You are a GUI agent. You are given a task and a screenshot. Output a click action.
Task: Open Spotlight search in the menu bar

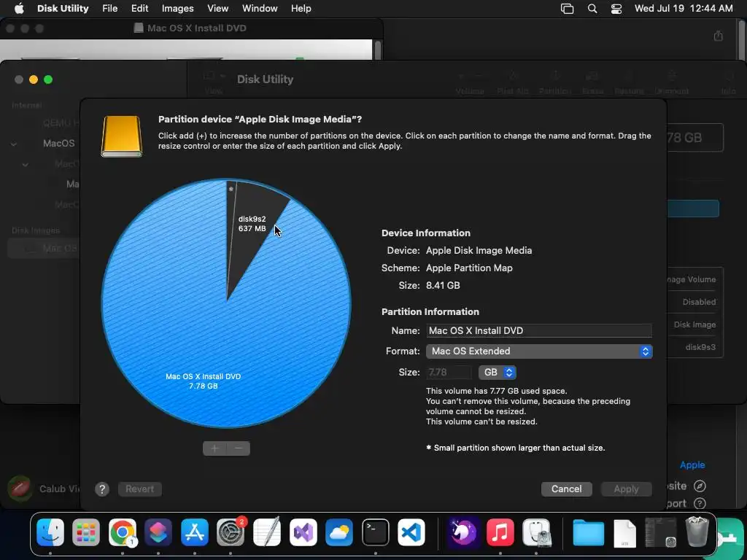592,9
